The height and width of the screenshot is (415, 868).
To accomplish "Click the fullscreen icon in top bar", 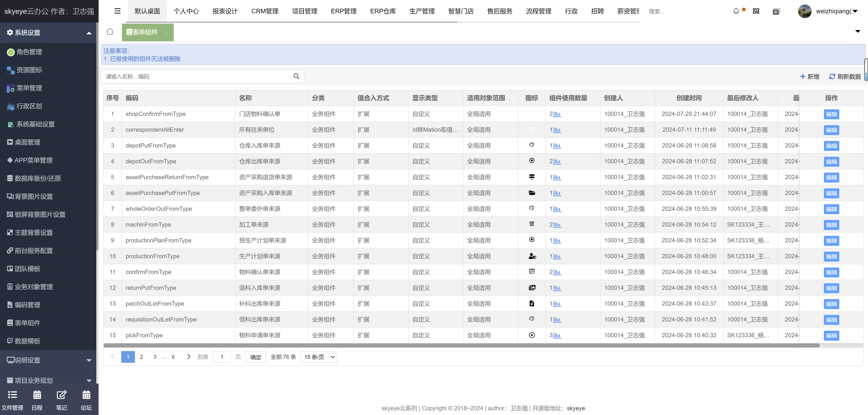I will [x=756, y=11].
